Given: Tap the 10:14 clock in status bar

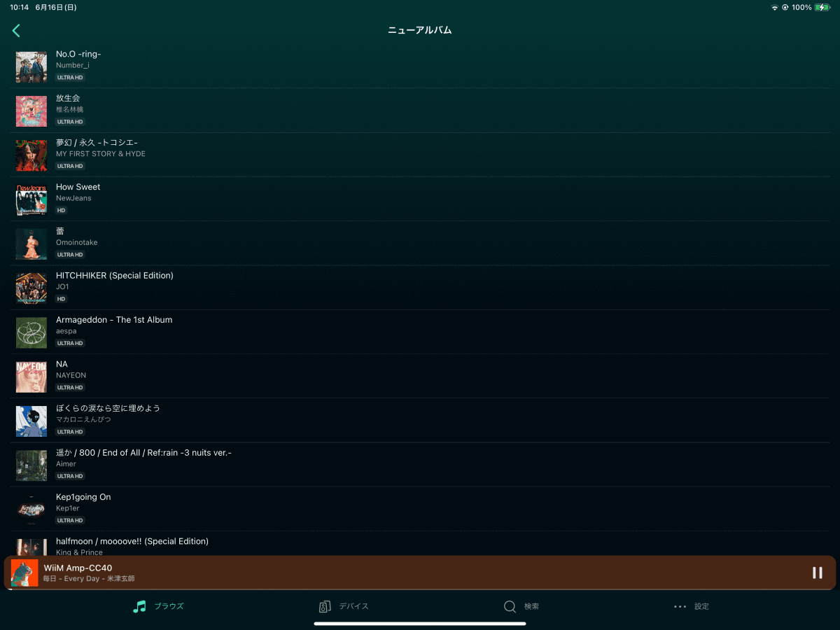Looking at the screenshot, I should (x=20, y=8).
